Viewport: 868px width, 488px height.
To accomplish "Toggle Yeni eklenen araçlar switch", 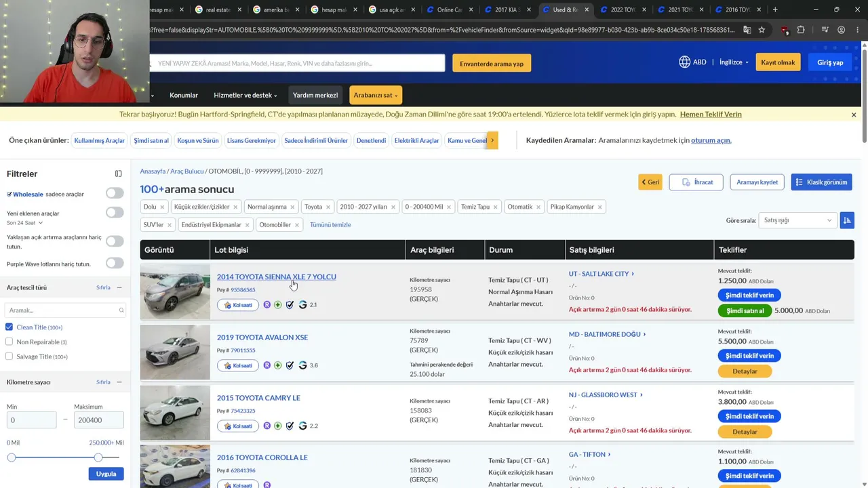I will (115, 213).
